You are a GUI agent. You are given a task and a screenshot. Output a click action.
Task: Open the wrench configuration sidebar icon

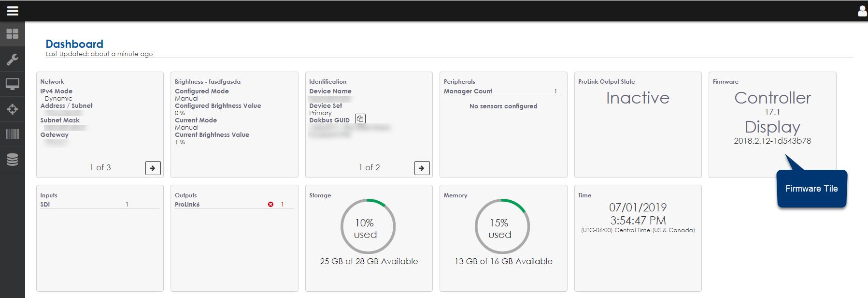[x=13, y=59]
